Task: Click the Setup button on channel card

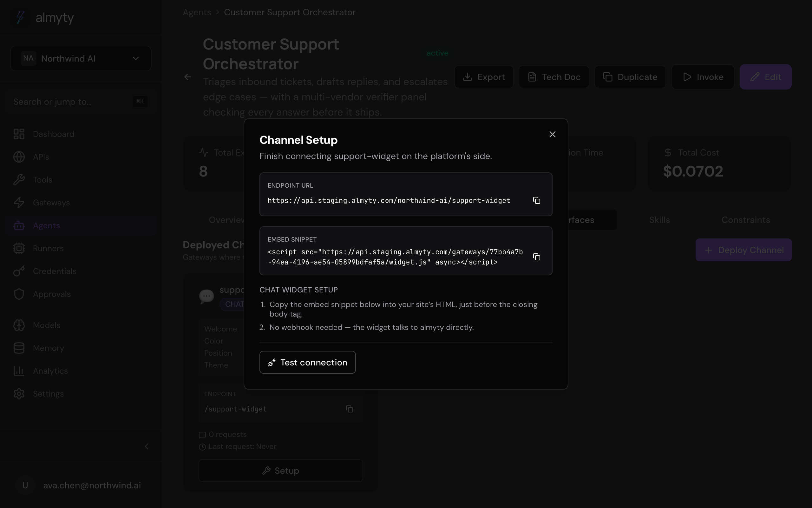Action: 281,471
